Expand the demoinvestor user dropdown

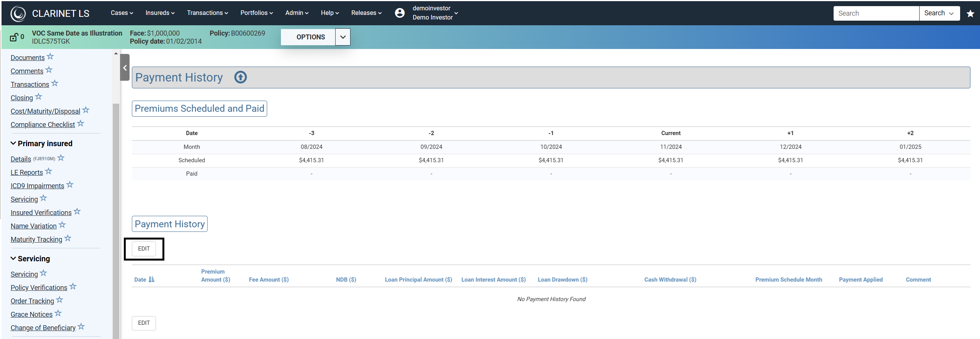tap(435, 13)
